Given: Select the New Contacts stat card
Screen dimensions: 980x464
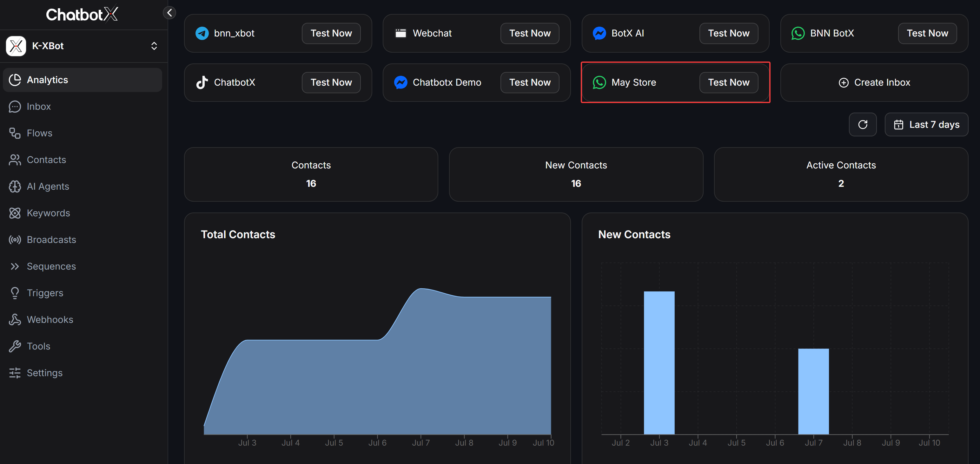Looking at the screenshot, I should click(576, 174).
